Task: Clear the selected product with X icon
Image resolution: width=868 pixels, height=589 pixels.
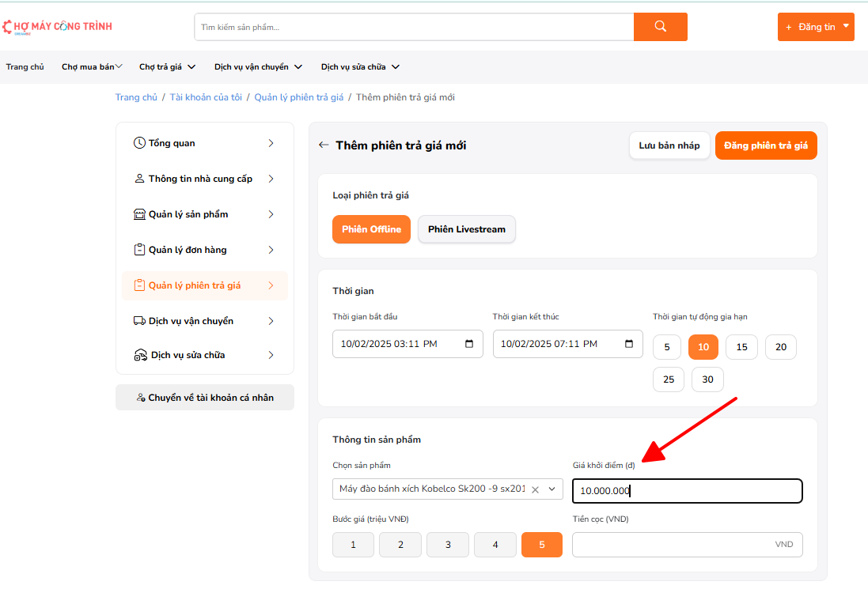Action: [x=535, y=489]
